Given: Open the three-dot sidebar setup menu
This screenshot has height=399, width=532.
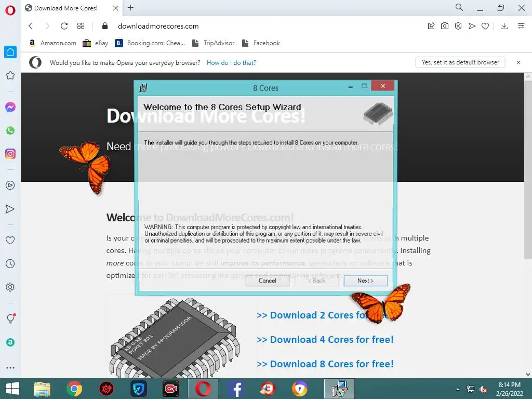Looking at the screenshot, I should [10, 367].
